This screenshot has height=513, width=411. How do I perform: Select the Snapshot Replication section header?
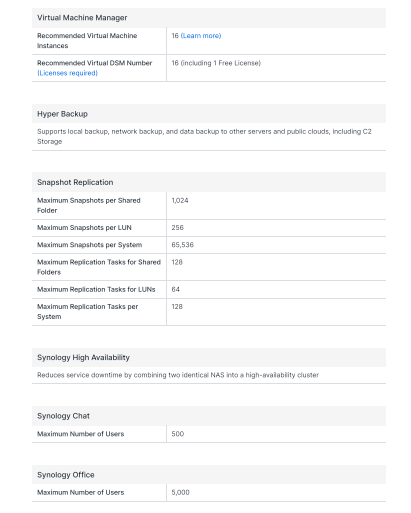(209, 182)
